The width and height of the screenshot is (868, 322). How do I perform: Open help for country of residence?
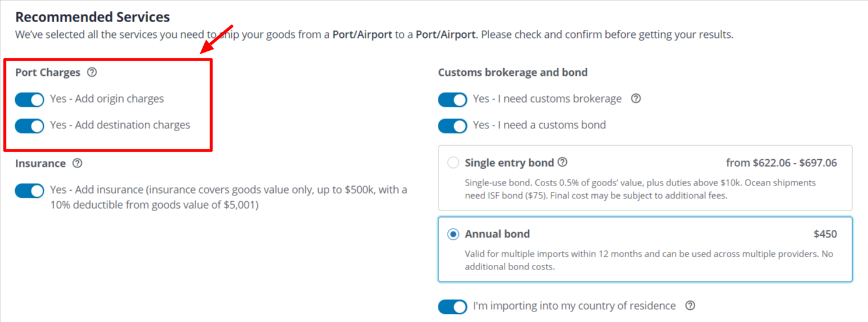point(690,306)
